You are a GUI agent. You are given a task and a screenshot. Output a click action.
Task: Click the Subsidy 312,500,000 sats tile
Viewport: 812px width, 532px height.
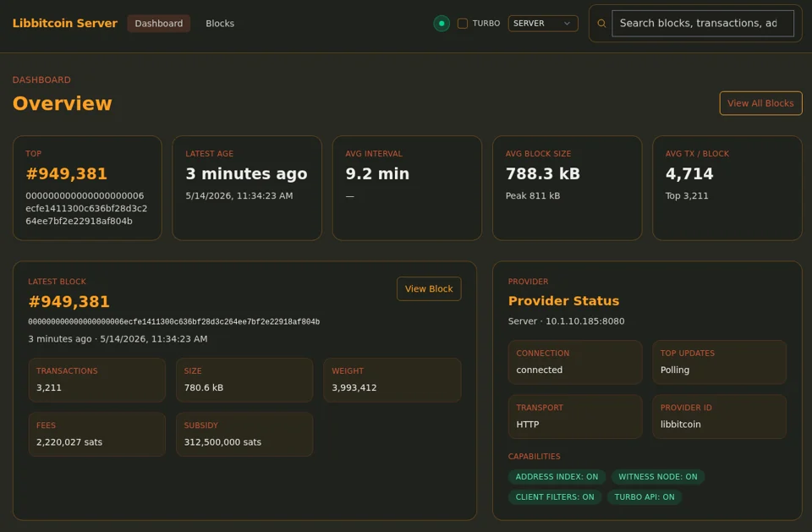tap(244, 434)
